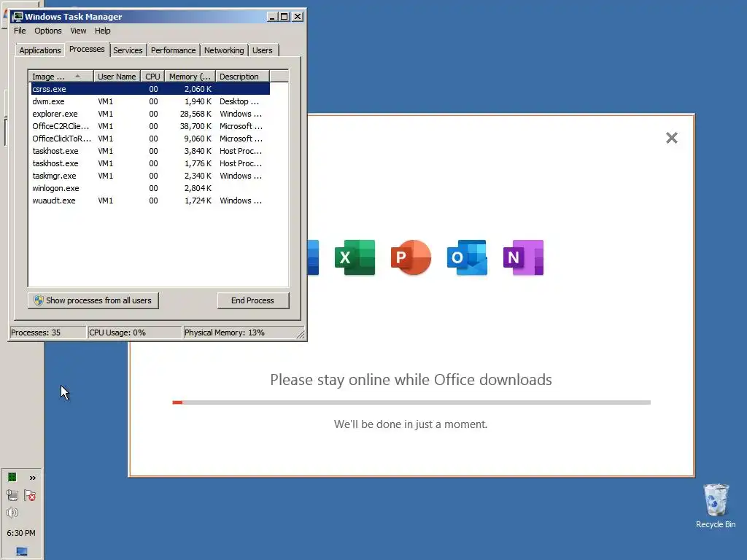747x560 pixels.
Task: Click the End Process button
Action: pos(253,300)
